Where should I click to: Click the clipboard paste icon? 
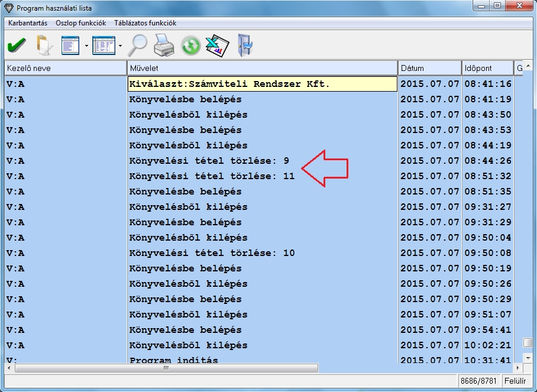(x=44, y=45)
